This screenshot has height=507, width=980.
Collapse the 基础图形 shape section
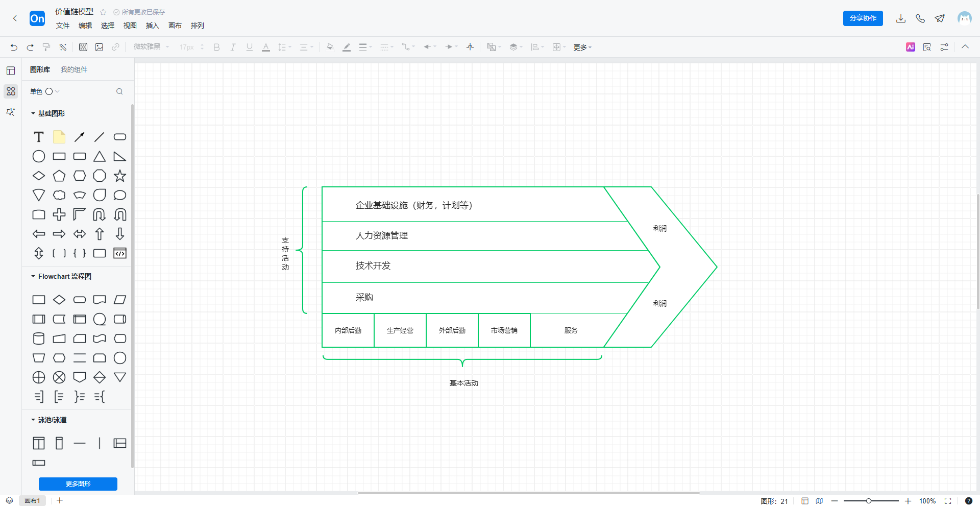point(34,113)
